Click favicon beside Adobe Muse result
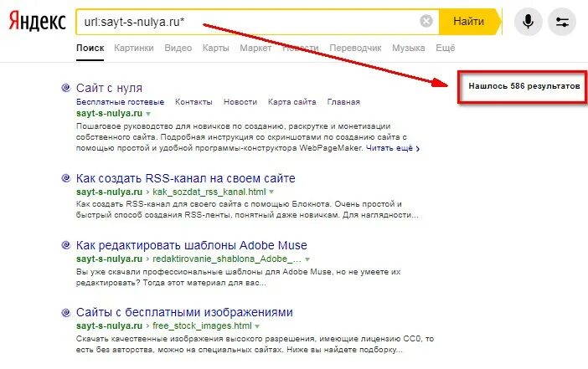The image size is (588, 369). point(65,245)
